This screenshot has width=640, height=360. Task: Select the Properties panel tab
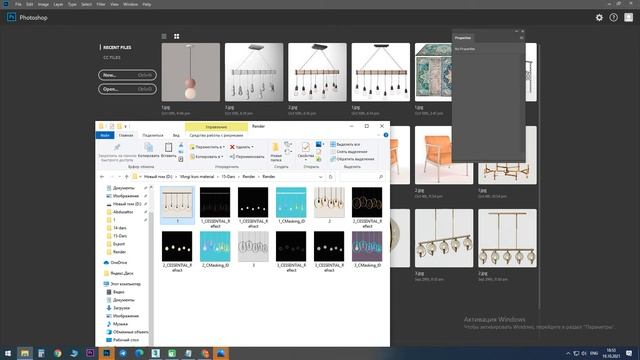pyautogui.click(x=463, y=38)
